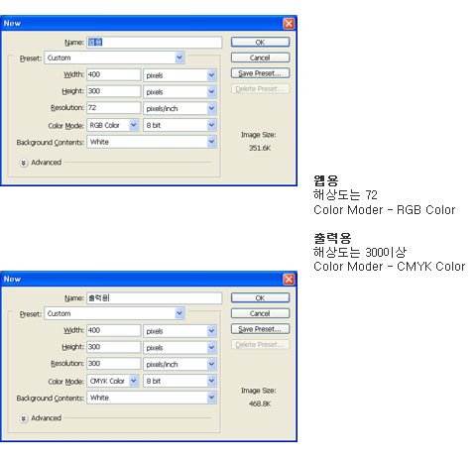
Task: Open Preset dropdown in top dialog
Action: point(114,57)
